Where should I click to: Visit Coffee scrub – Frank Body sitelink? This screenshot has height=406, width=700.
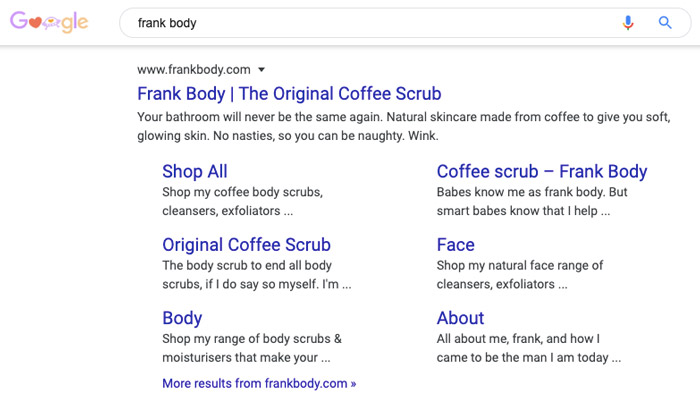pos(542,172)
